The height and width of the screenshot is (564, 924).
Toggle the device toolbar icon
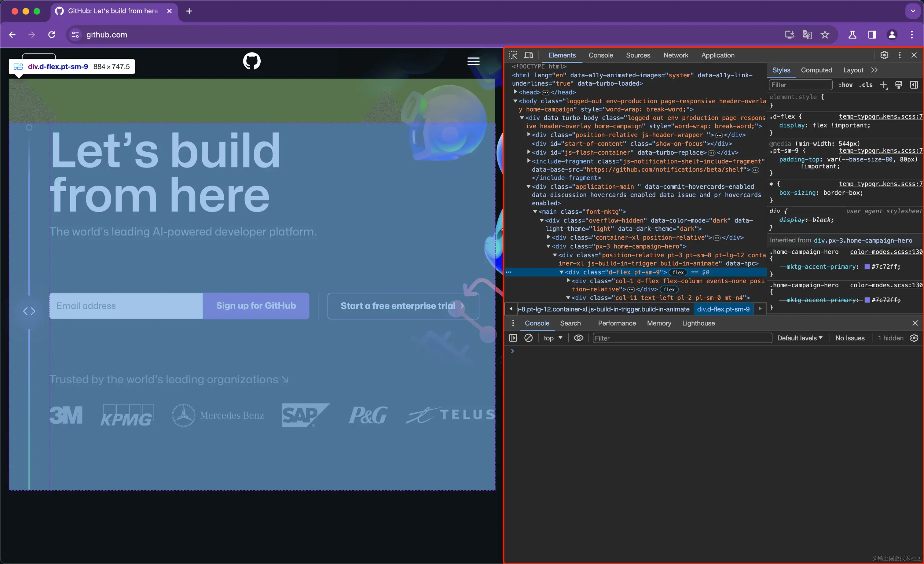[x=529, y=55]
